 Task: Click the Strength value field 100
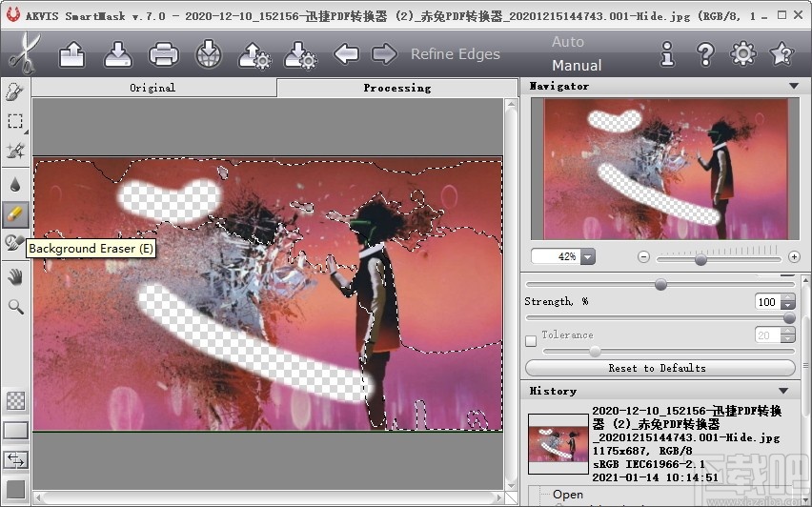point(767,302)
